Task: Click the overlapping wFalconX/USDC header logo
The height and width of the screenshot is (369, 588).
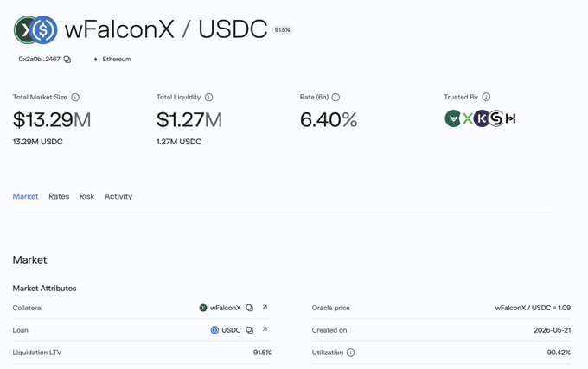Action: pyautogui.click(x=35, y=29)
